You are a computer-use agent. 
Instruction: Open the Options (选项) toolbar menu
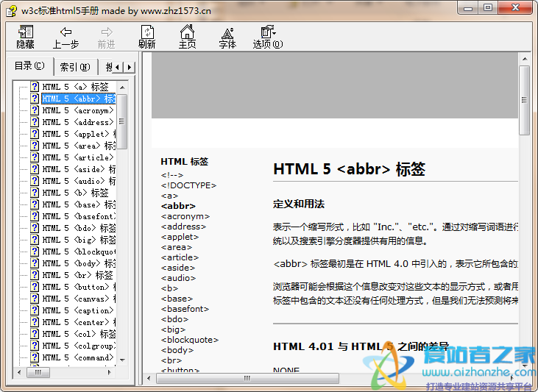click(268, 36)
